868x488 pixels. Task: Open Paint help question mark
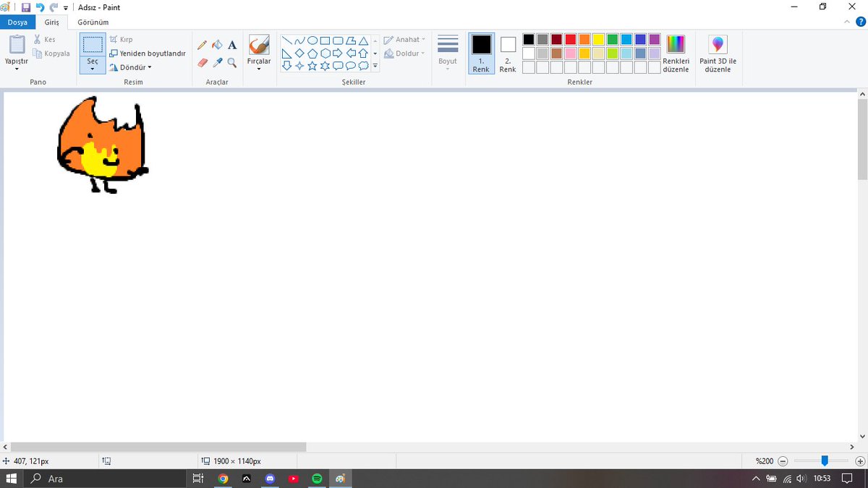[859, 22]
